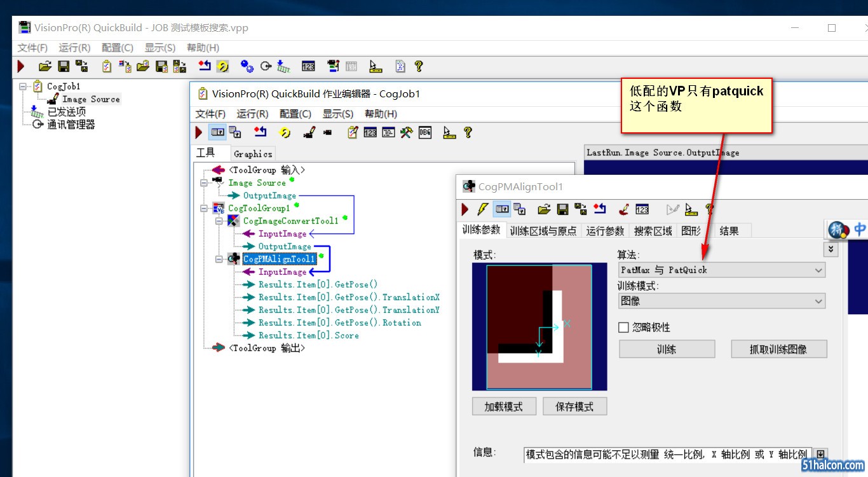Open the 信息 message dropdown arrow

820,454
